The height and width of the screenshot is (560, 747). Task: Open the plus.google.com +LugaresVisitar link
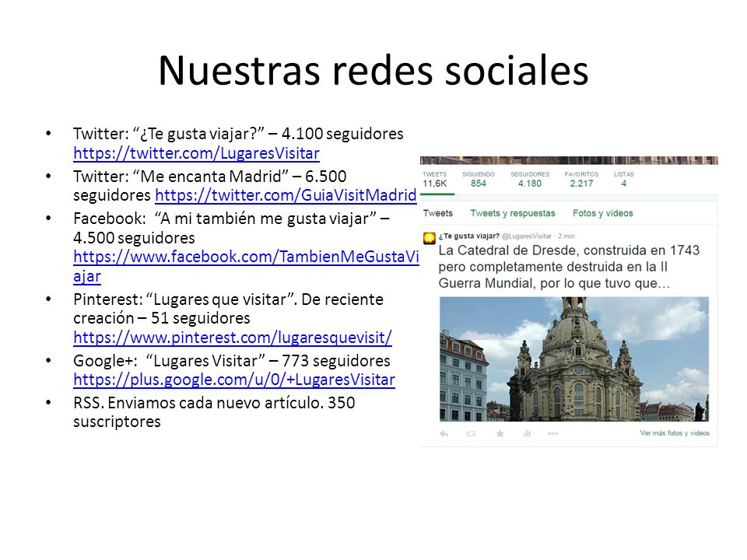coord(234,380)
